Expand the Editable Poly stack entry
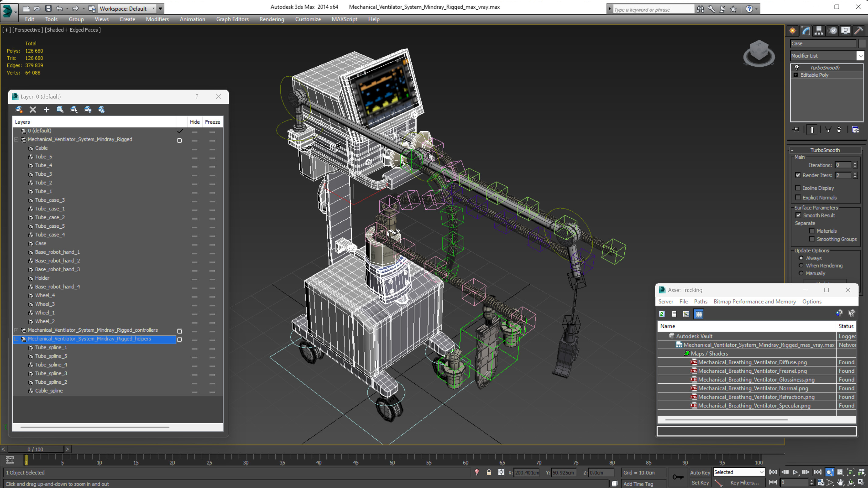868x488 pixels. [x=796, y=75]
